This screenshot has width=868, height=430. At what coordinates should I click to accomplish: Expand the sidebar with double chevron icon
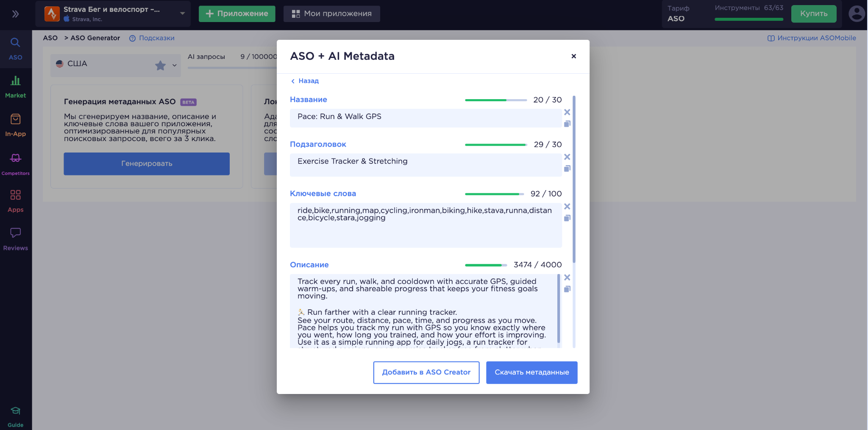tap(15, 14)
